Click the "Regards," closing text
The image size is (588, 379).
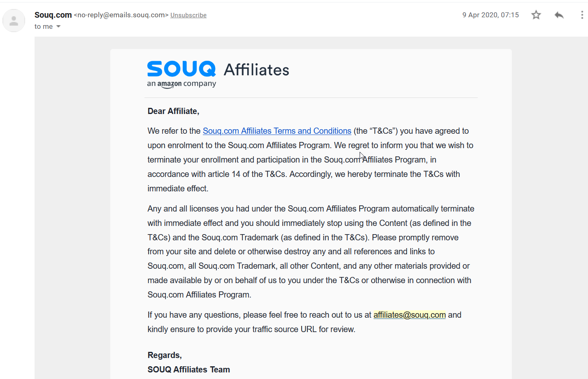coord(165,355)
